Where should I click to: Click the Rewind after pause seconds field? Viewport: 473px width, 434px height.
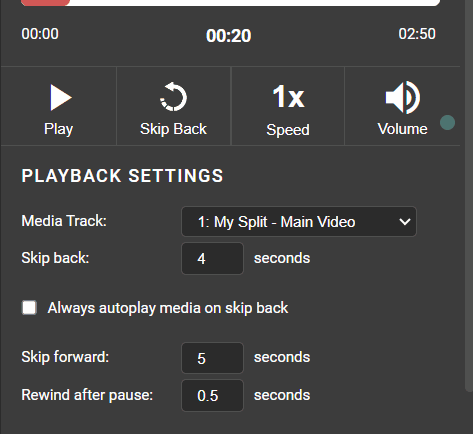(x=212, y=395)
